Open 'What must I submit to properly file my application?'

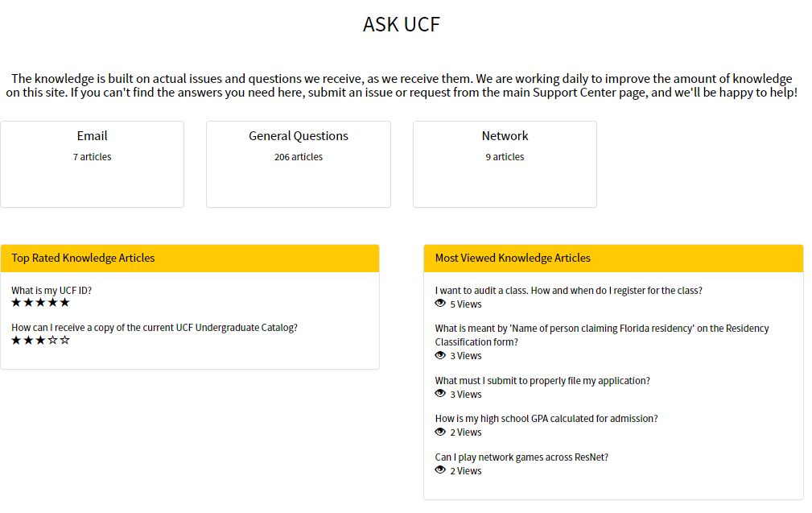[x=542, y=381]
